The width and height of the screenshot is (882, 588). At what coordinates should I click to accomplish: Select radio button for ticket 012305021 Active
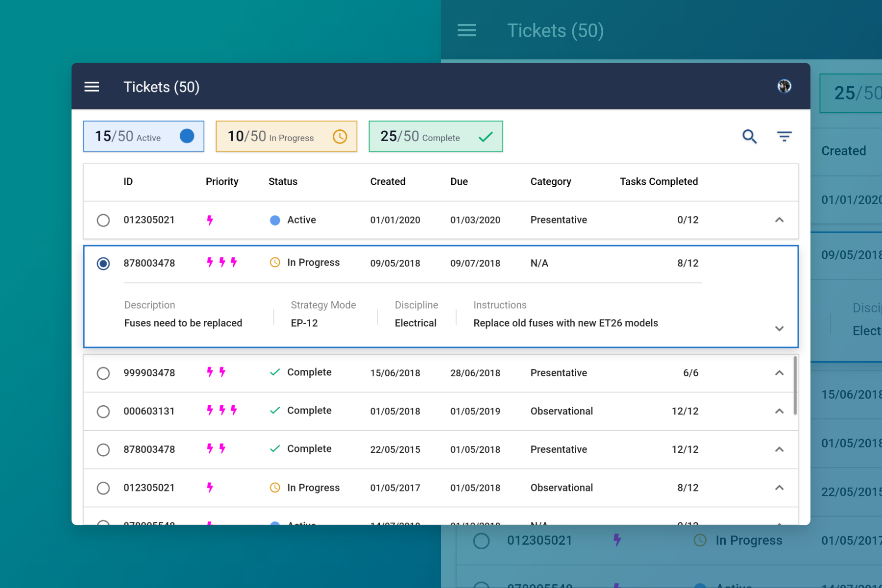click(103, 220)
